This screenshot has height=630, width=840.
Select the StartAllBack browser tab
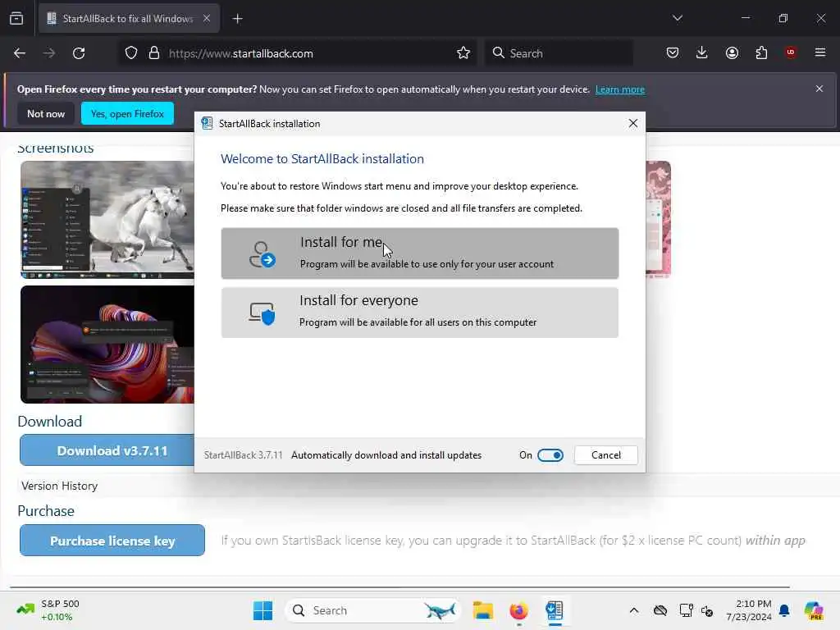pos(127,18)
